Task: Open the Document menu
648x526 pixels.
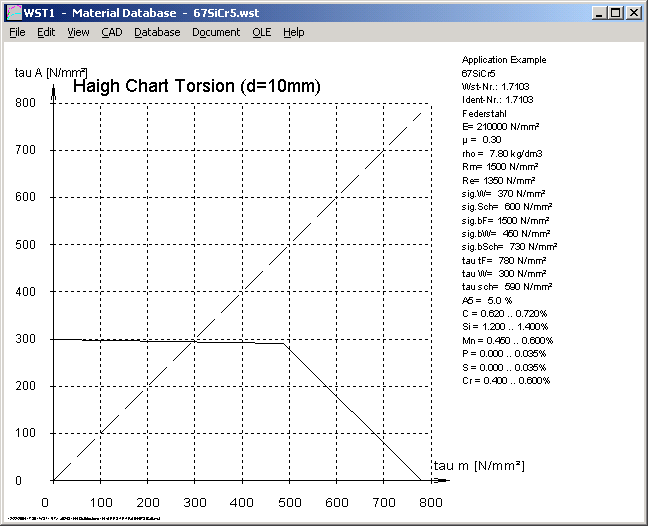Action: click(x=216, y=32)
